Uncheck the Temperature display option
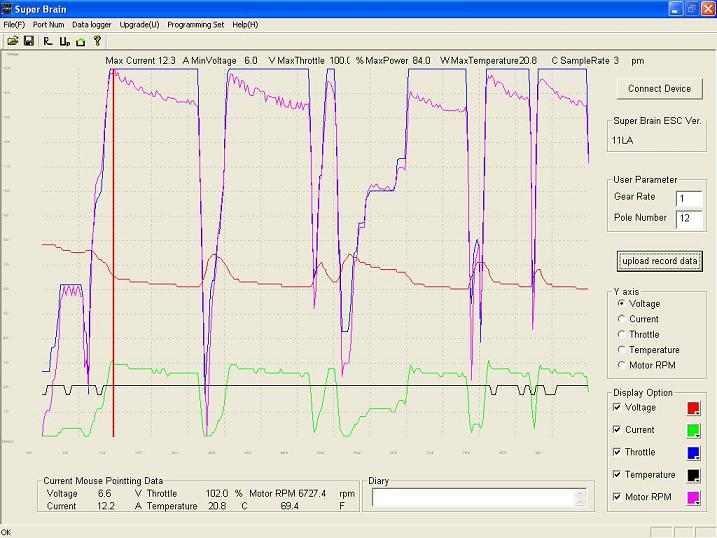The width and height of the screenshot is (717, 538). [617, 474]
